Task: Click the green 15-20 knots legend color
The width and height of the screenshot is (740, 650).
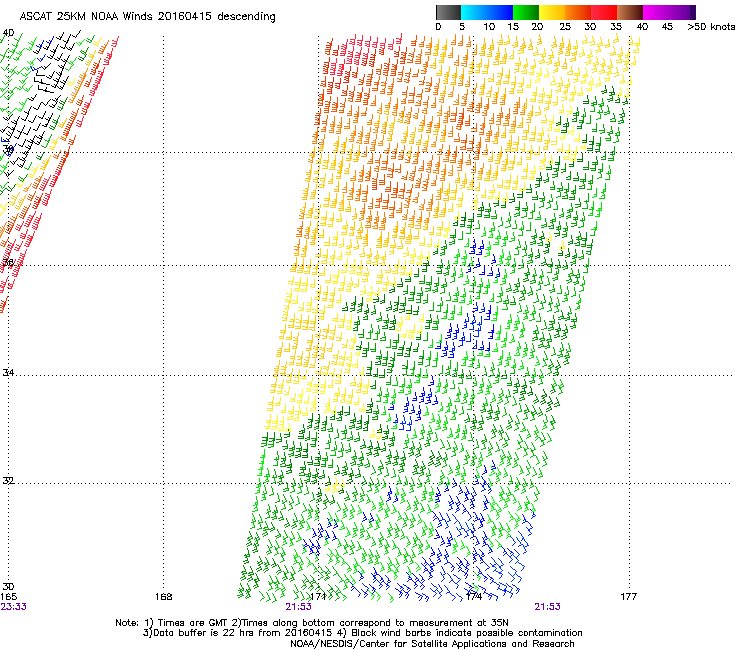Action: click(526, 12)
